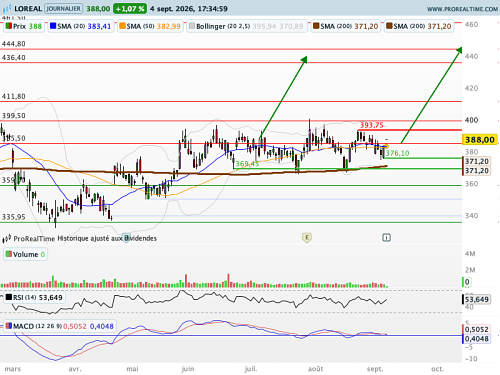The image size is (500, 375).
Task: Click the 436,40 resistance level label
Action: (x=13, y=58)
